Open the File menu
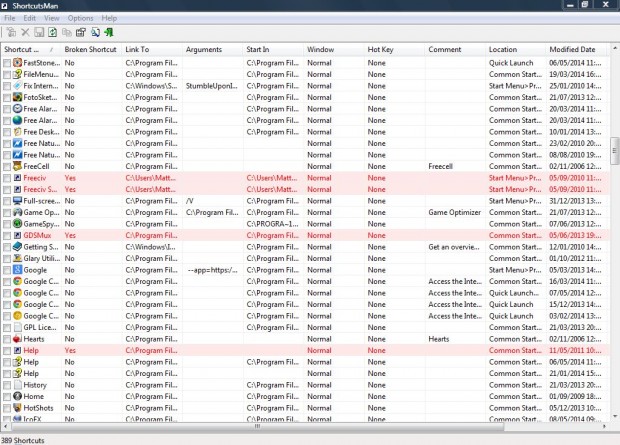Viewport: 620px width, 445px height. 9,18
